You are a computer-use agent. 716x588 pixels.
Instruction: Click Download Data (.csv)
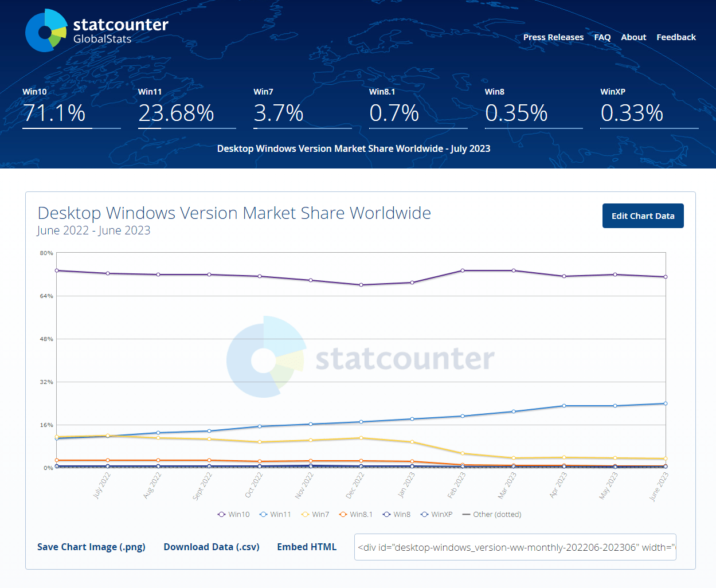coord(211,547)
